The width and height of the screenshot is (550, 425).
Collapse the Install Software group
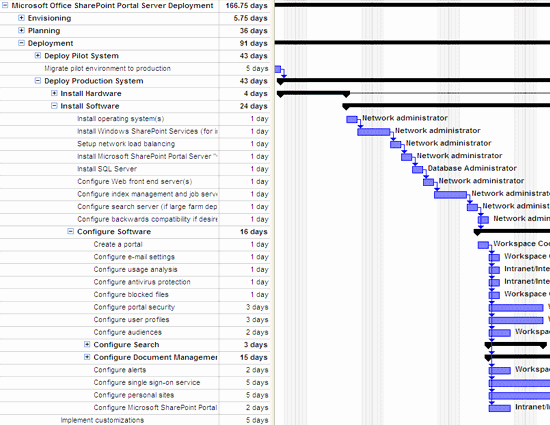pos(54,106)
